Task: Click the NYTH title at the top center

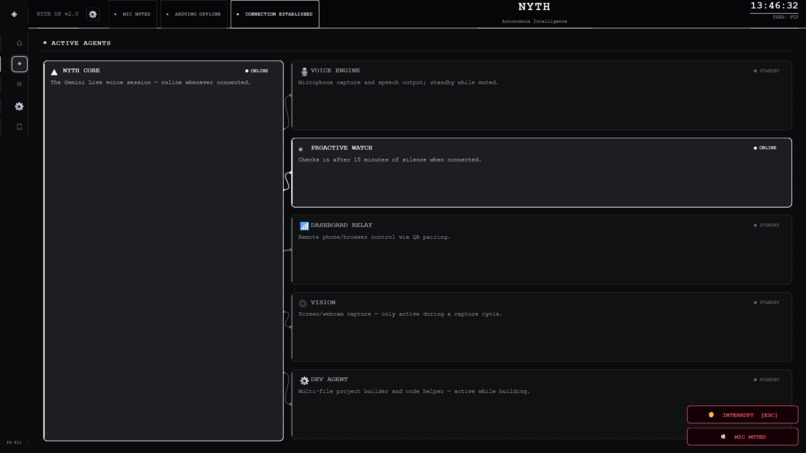Action: 534,7
